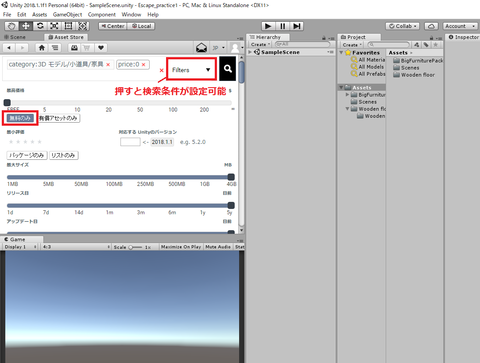Click the Game view Scale slider
This screenshot has height=363, width=480.
tap(135, 247)
